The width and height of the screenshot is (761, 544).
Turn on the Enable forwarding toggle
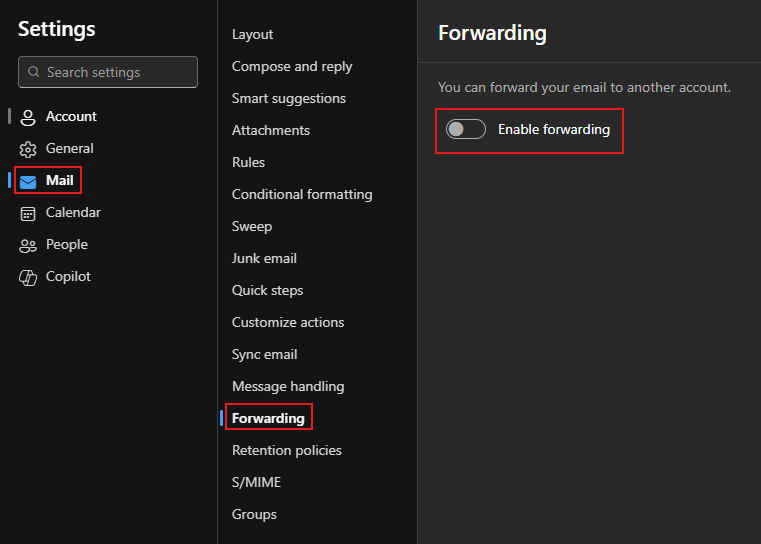click(466, 129)
